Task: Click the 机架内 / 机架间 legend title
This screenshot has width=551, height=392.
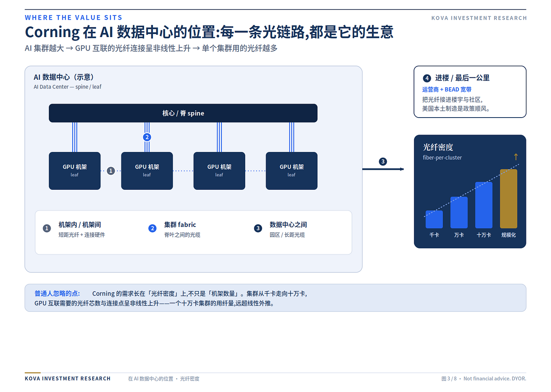Action: [x=79, y=225]
